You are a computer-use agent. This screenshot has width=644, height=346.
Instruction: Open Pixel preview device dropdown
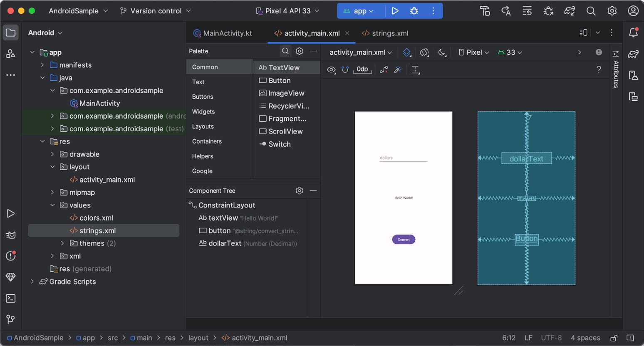pyautogui.click(x=473, y=52)
